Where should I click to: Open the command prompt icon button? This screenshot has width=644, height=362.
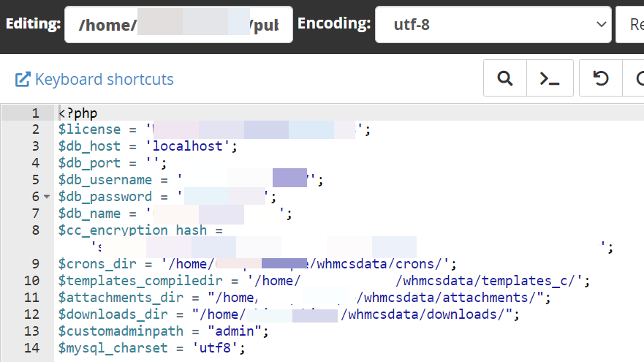click(x=550, y=78)
